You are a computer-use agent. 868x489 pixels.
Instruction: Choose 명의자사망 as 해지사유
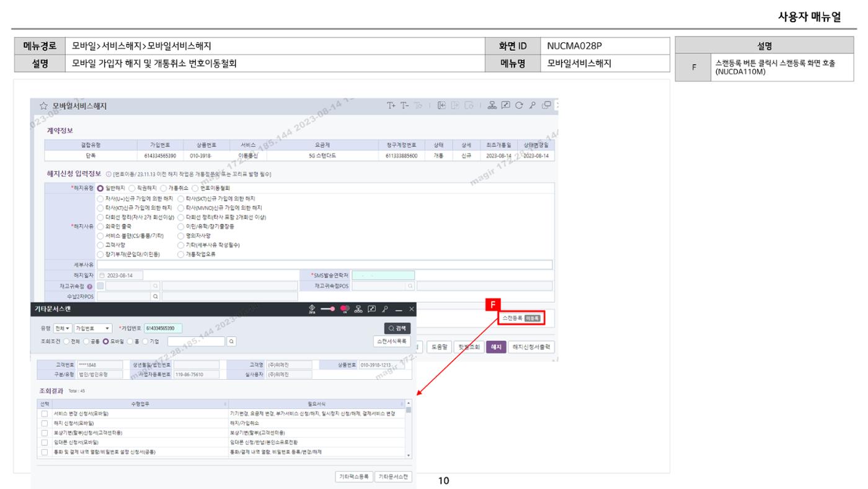(181, 235)
